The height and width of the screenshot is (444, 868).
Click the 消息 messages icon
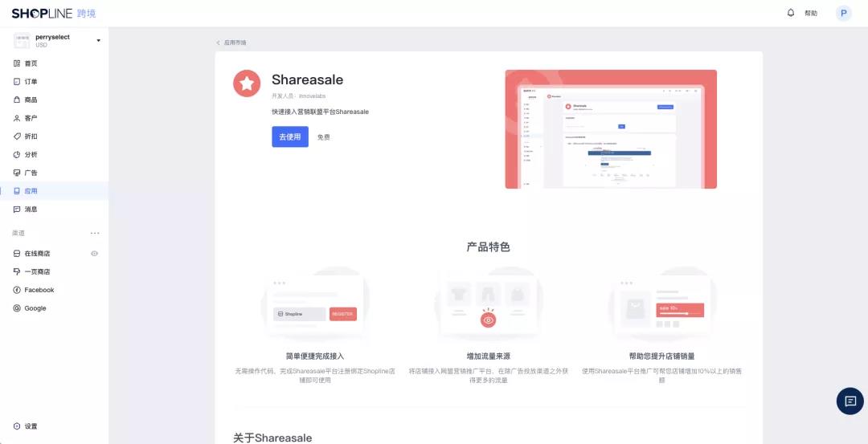(17, 210)
